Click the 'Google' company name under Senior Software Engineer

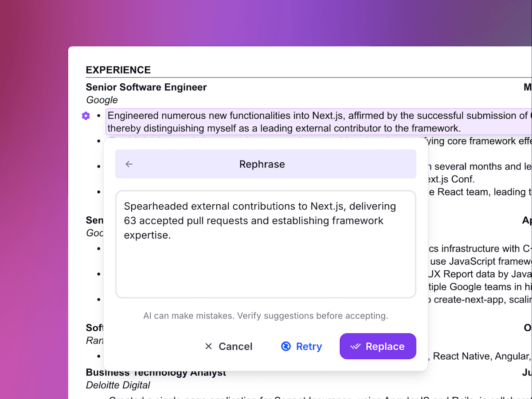tap(102, 100)
